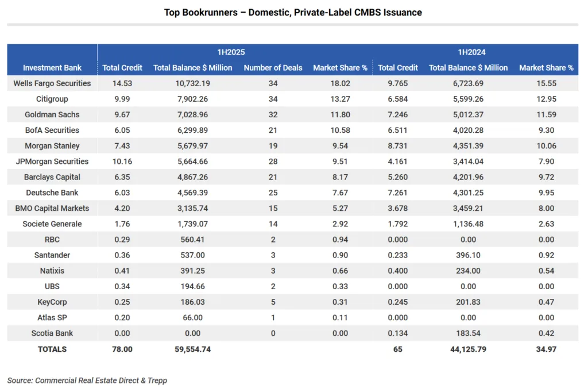Click the Citigroup bank name

52,99
